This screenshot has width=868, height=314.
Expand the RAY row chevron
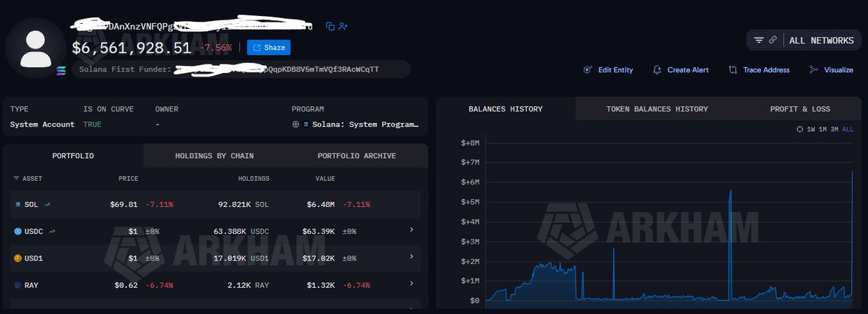(x=412, y=283)
